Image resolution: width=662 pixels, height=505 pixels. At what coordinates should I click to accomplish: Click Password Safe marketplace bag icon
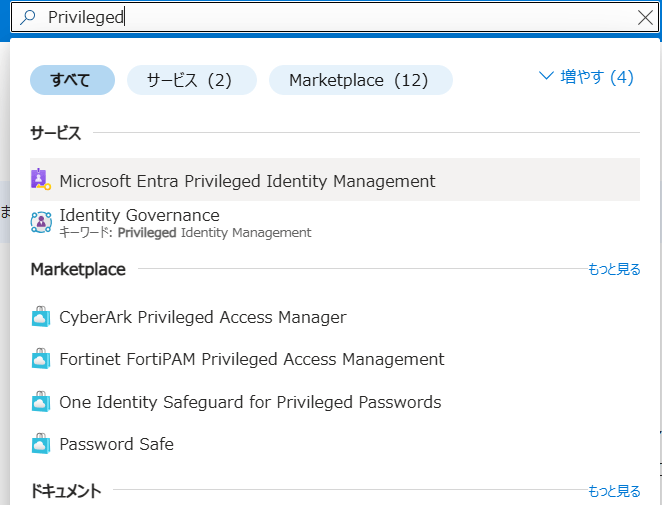pyautogui.click(x=41, y=444)
